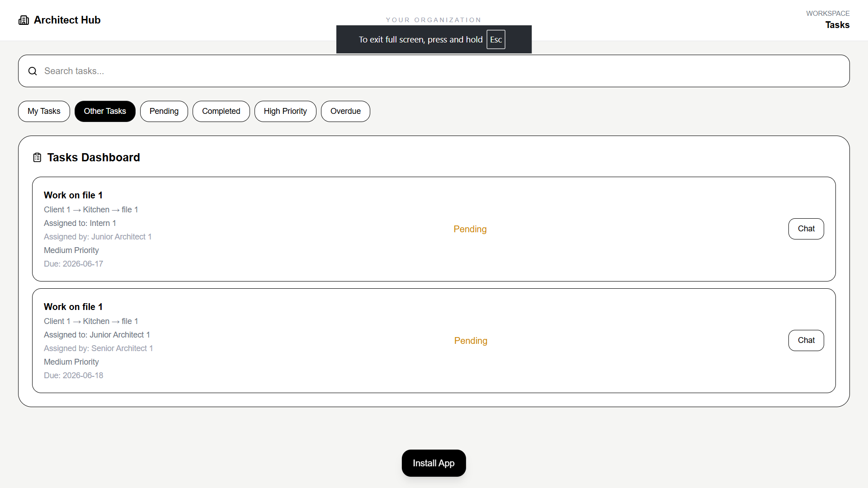The image size is (868, 488).
Task: Show High Priority tasks
Action: (x=285, y=111)
